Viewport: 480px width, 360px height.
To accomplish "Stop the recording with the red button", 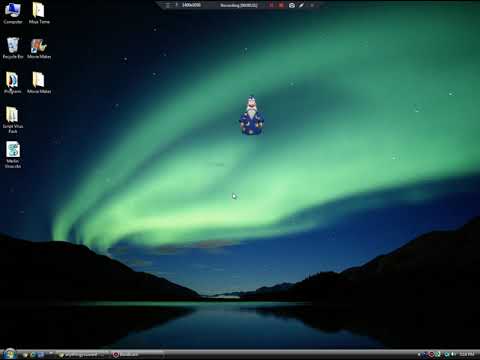I will click(281, 5).
